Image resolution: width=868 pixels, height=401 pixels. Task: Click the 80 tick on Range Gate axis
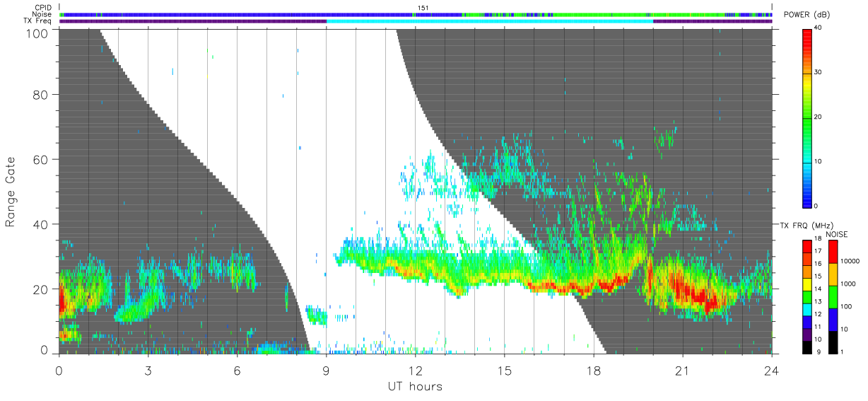[40, 95]
